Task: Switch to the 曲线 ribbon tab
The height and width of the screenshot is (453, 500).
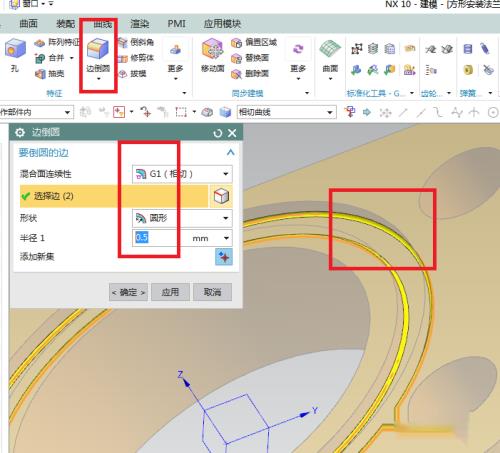Action: click(102, 24)
